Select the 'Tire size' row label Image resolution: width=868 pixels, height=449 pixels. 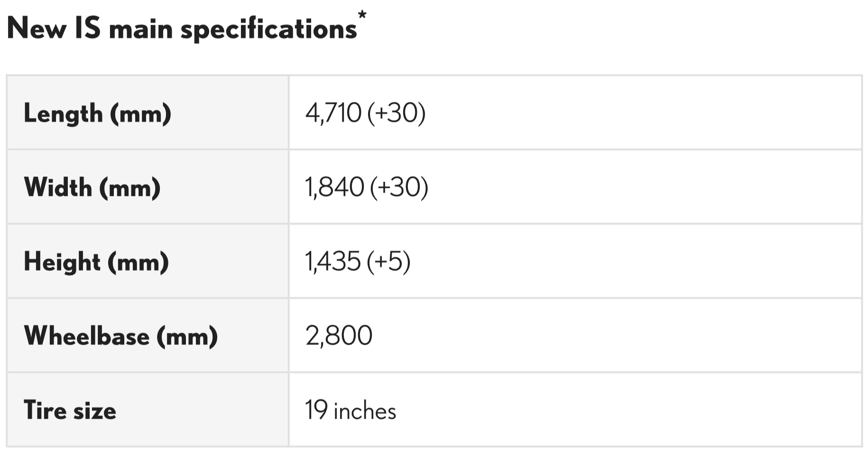pos(70,410)
